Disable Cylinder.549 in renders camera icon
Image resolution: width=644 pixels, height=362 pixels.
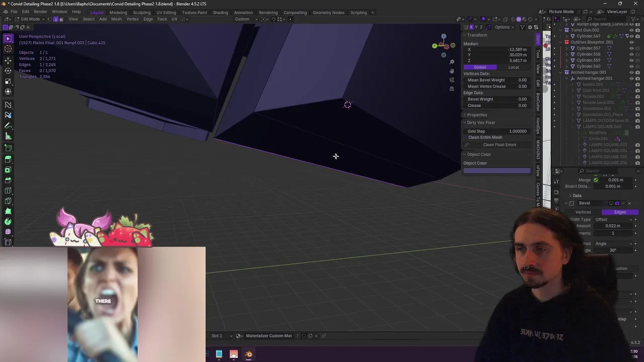(x=637, y=36)
